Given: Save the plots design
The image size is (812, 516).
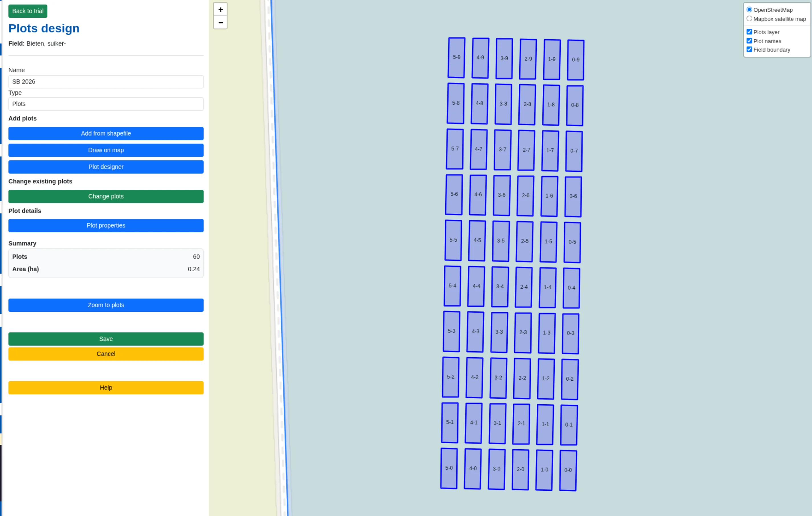Looking at the screenshot, I should pos(106,339).
